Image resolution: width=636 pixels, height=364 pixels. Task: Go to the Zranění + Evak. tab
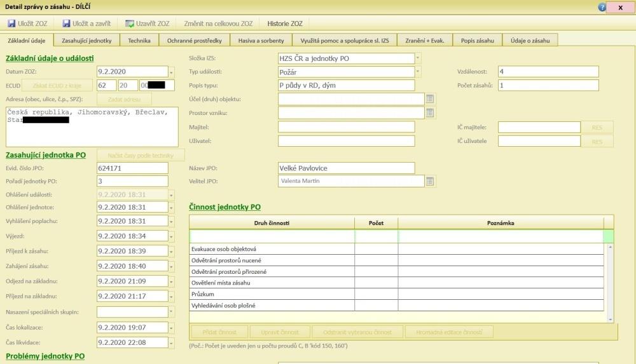[425, 41]
